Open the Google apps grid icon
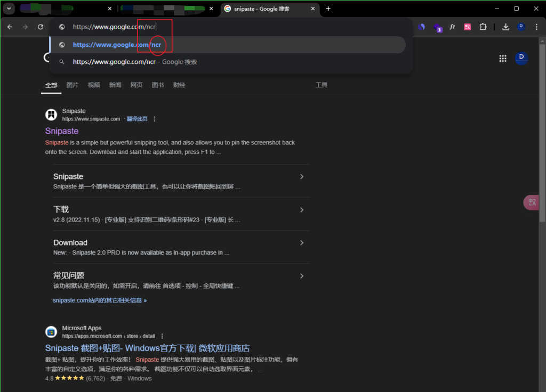 (502, 58)
